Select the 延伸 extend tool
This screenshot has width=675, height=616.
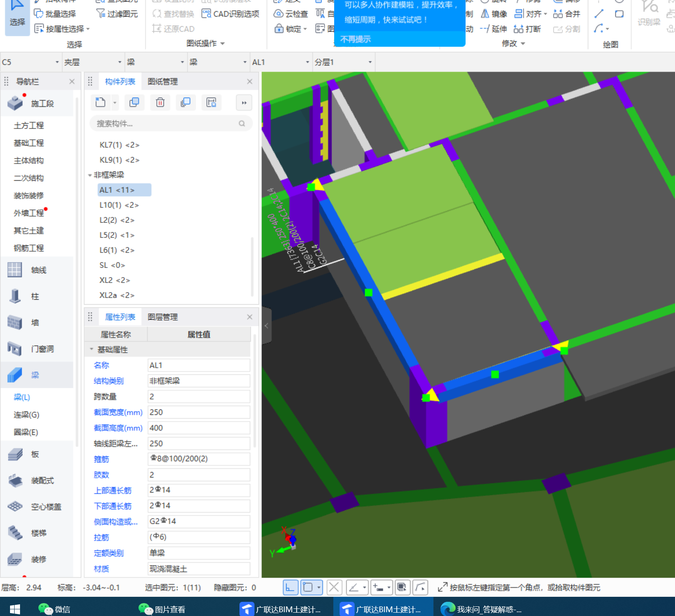coord(494,29)
